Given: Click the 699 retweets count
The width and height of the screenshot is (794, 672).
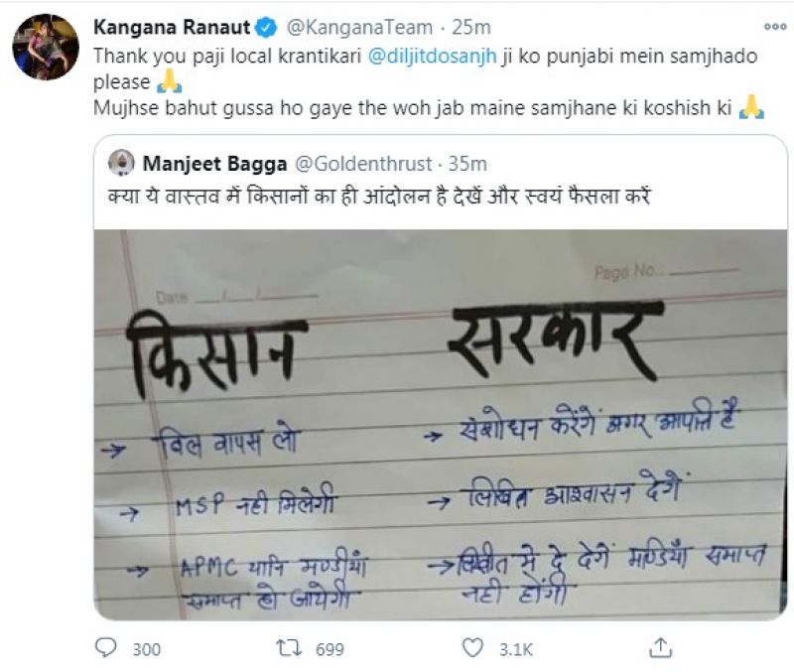Looking at the screenshot, I should tap(329, 649).
